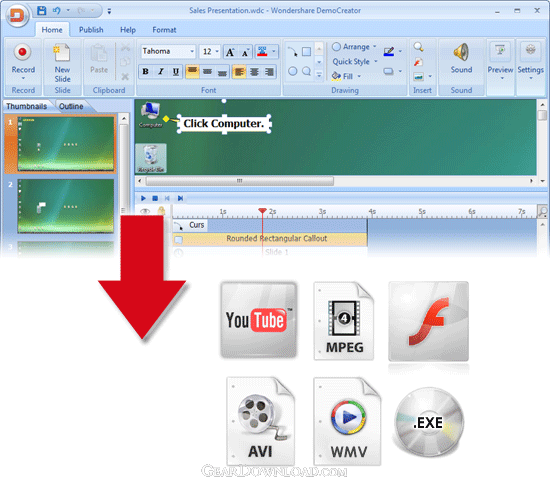Start recording with the red Record button
Screen dimensions: 550x480
pyautogui.click(x=22, y=52)
